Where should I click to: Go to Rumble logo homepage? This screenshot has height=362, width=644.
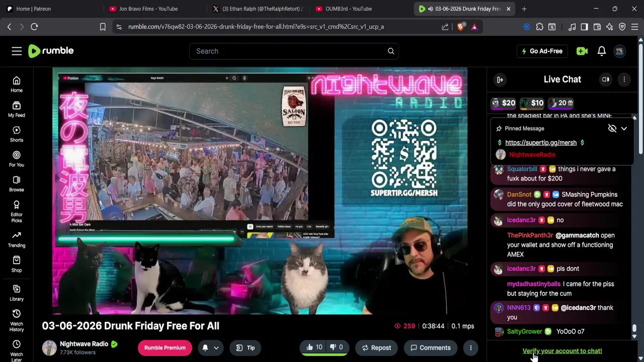point(51,51)
